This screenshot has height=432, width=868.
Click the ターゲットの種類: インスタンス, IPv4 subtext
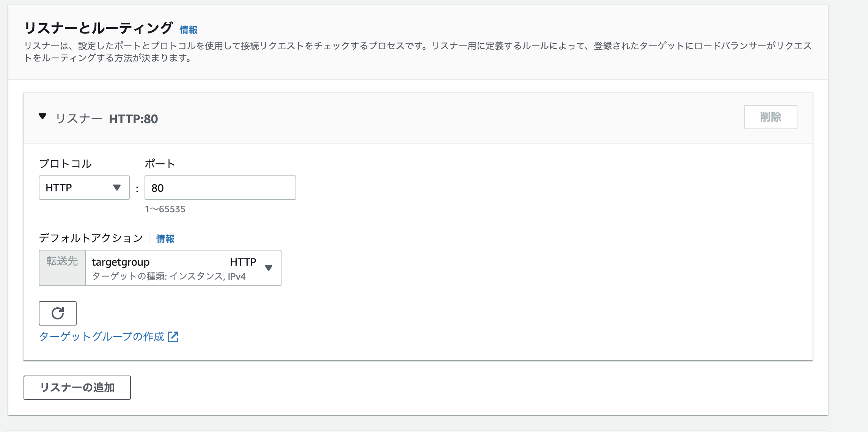pyautogui.click(x=169, y=276)
